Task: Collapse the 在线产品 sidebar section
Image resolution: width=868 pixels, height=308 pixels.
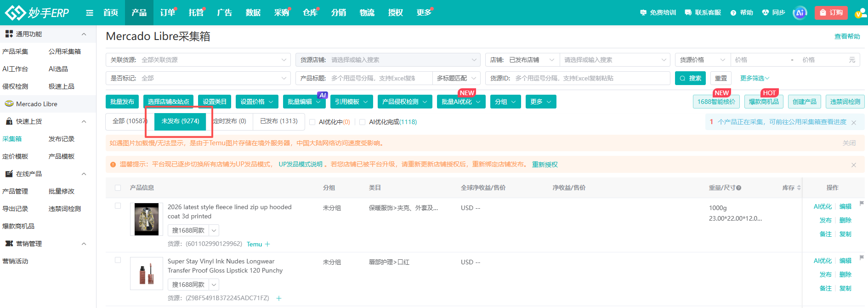Action: [x=84, y=174]
